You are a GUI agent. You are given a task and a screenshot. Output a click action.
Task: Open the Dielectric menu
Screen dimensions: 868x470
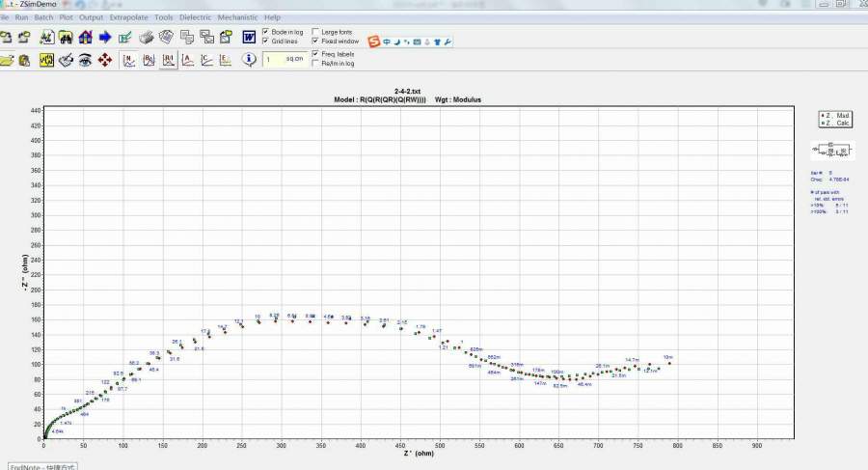pos(196,17)
